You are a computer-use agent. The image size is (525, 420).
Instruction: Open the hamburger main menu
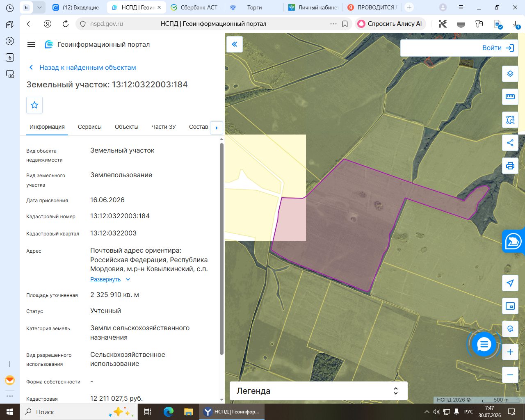coord(31,44)
